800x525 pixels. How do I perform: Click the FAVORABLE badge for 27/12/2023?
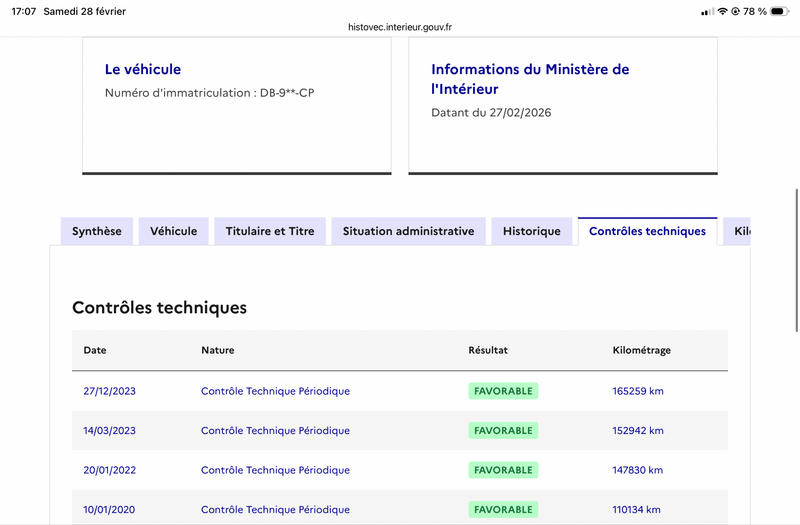[503, 391]
